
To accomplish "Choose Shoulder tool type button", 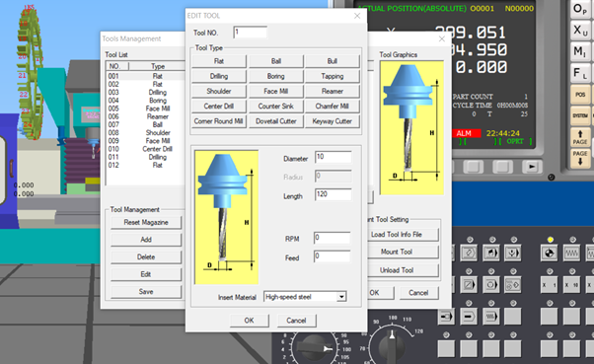I will pyautogui.click(x=219, y=92).
